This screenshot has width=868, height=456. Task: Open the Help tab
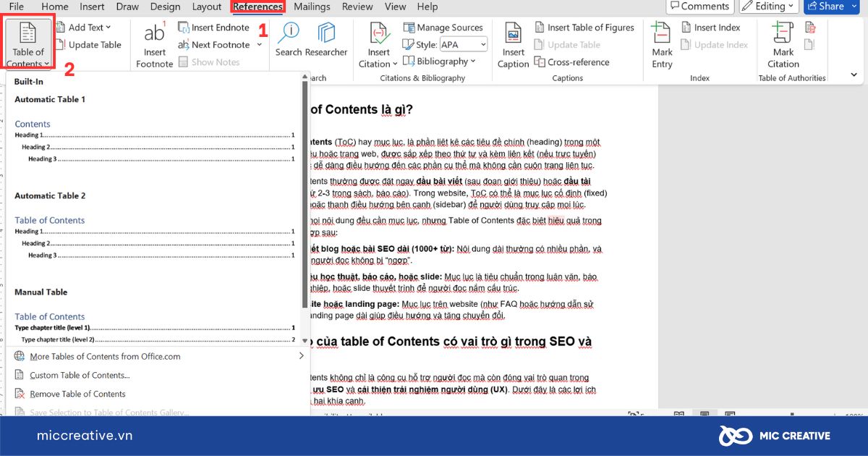pos(427,7)
